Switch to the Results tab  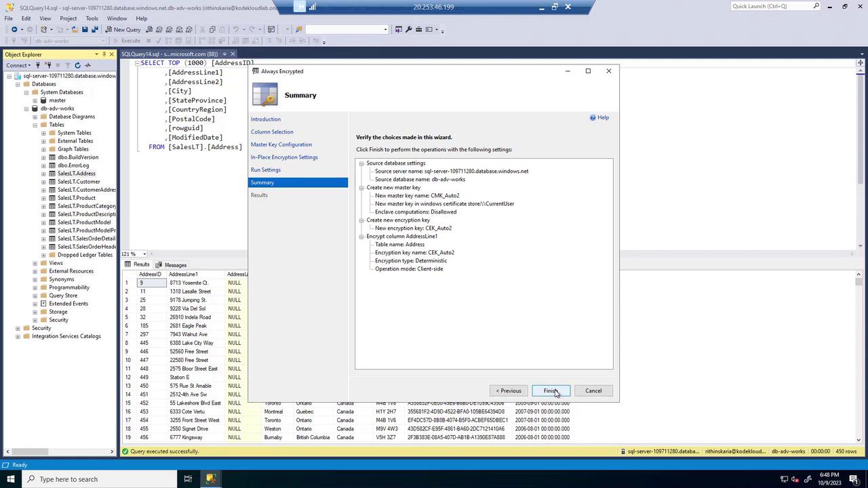137,264
